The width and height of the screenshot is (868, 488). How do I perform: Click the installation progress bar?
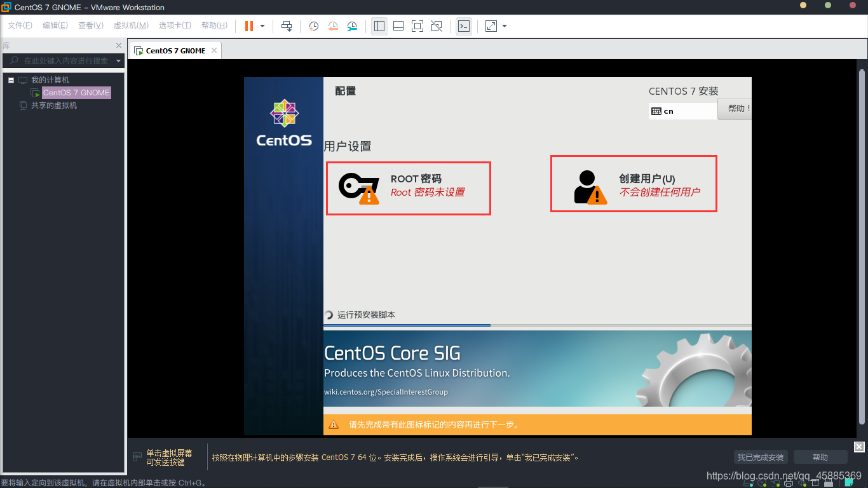point(537,325)
